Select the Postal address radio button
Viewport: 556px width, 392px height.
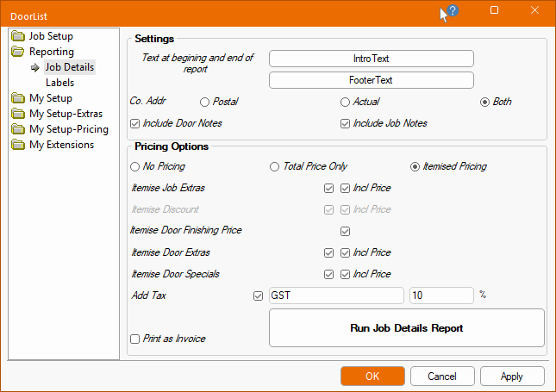(x=204, y=102)
